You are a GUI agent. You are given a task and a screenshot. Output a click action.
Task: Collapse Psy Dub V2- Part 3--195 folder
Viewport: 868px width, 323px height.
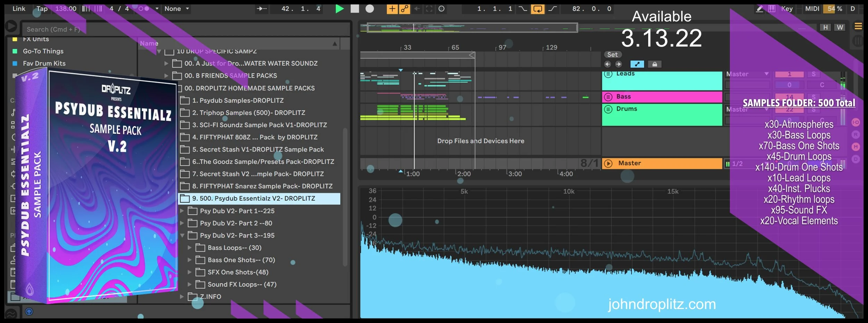tap(182, 236)
